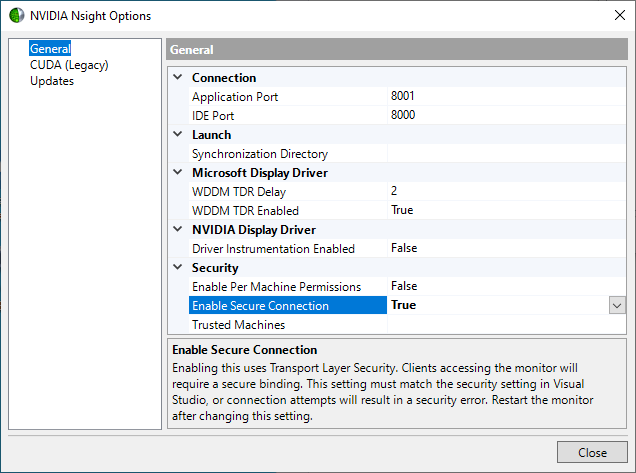Edit the IDE Port value 8000

tap(506, 115)
